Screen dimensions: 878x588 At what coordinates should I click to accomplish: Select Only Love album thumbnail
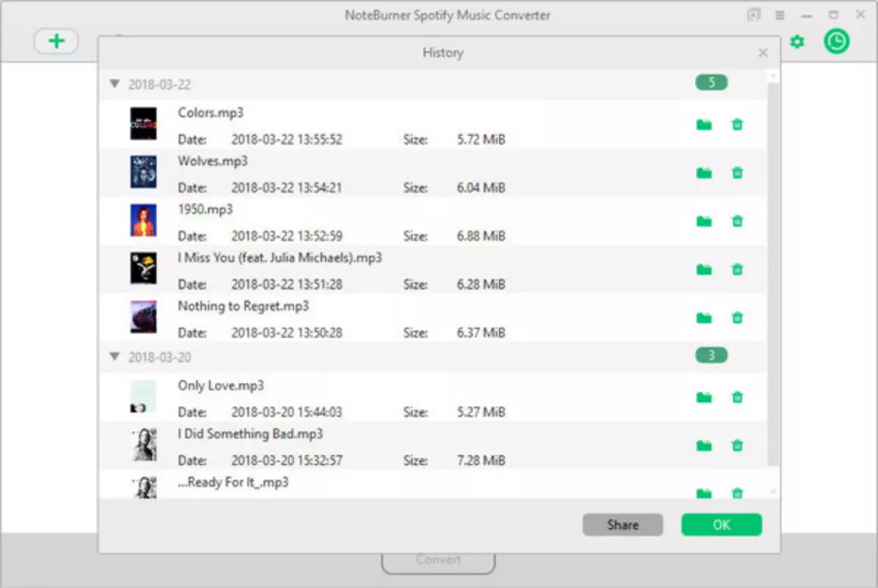point(143,397)
